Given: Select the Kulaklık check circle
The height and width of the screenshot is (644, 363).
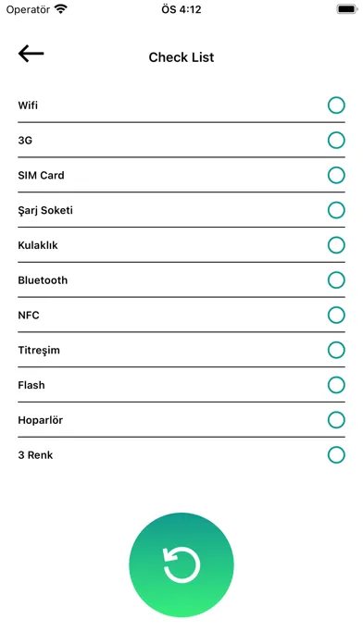Looking at the screenshot, I should click(x=336, y=245).
